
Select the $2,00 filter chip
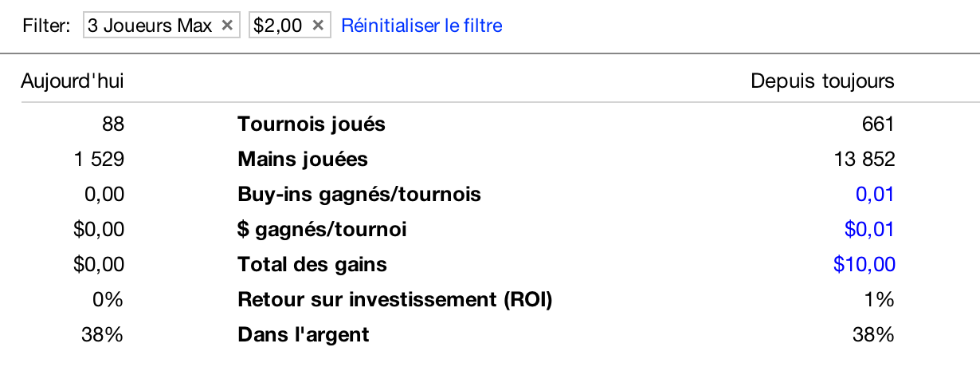pyautogui.click(x=278, y=26)
